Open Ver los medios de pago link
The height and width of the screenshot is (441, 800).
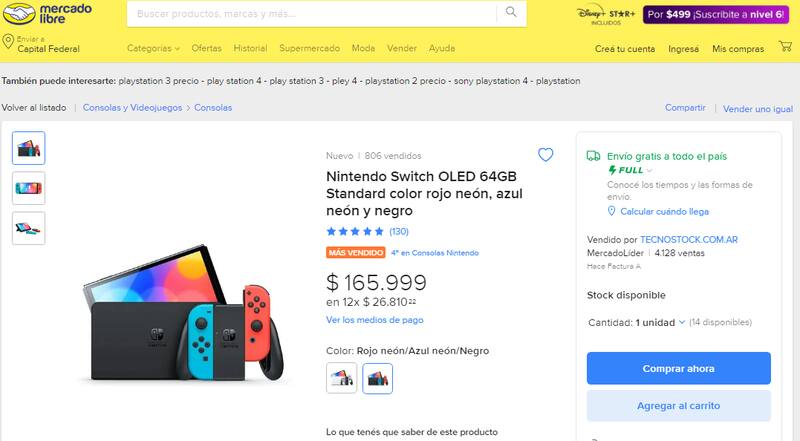pyautogui.click(x=374, y=320)
